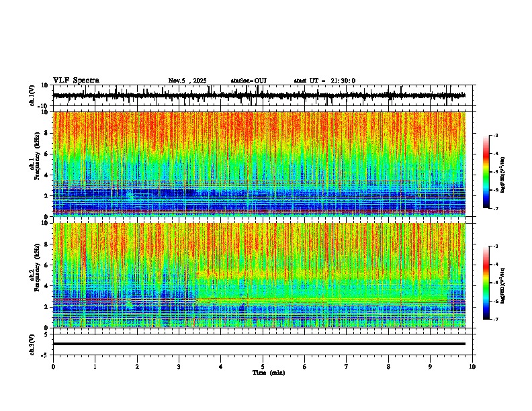Click the time axis tick label "1"
This screenshot has width=532, height=411.
[x=95, y=367]
